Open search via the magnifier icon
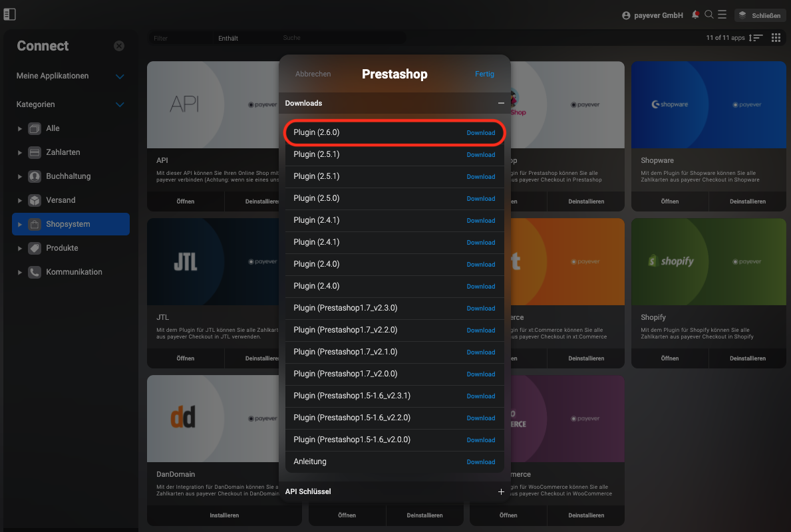The image size is (791, 532). pos(709,15)
